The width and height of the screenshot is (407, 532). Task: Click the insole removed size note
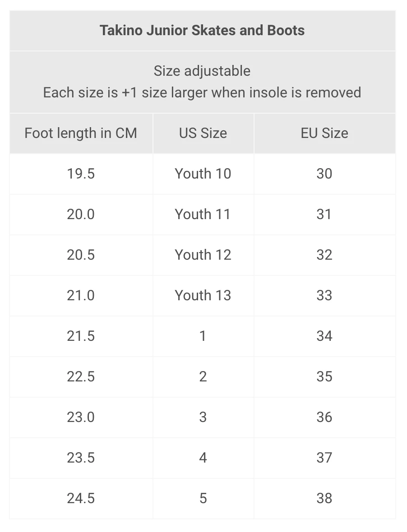point(202,92)
